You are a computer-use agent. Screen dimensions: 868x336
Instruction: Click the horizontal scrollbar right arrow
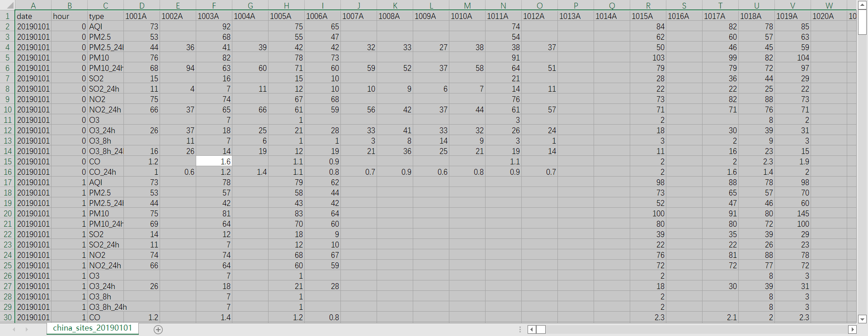tap(852, 329)
